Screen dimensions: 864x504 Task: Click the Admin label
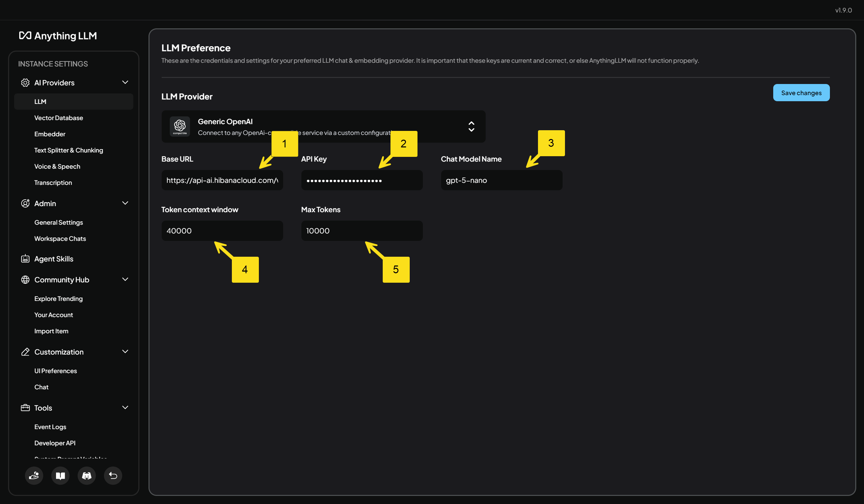point(45,203)
